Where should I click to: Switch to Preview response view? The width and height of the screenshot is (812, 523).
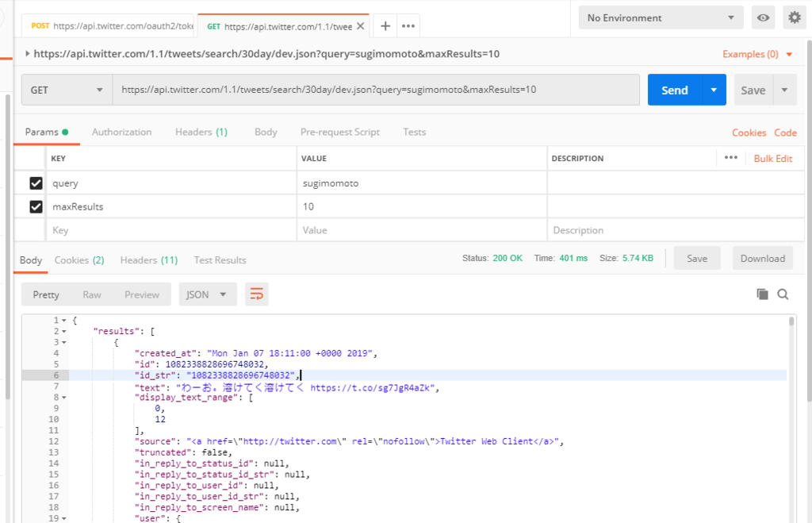[x=142, y=294]
